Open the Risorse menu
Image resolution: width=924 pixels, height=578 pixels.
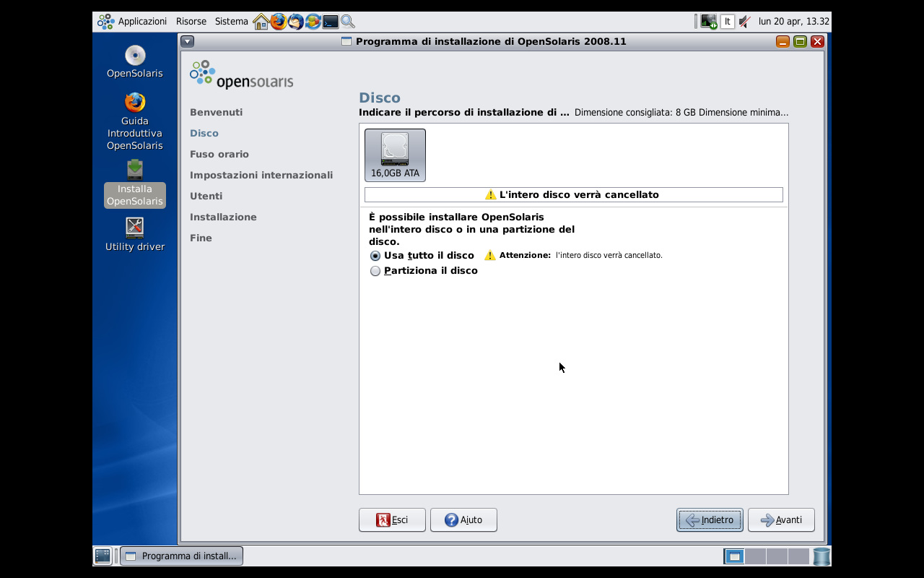click(191, 22)
